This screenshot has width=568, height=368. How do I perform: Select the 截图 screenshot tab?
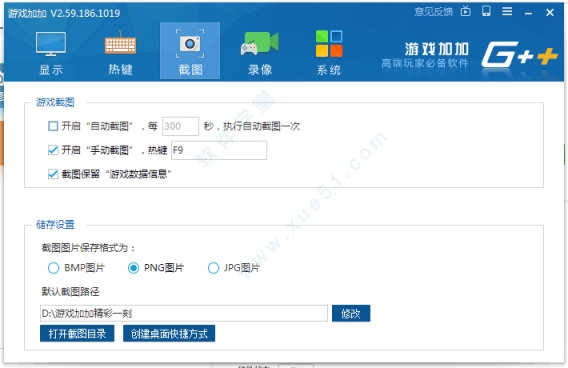(x=190, y=51)
